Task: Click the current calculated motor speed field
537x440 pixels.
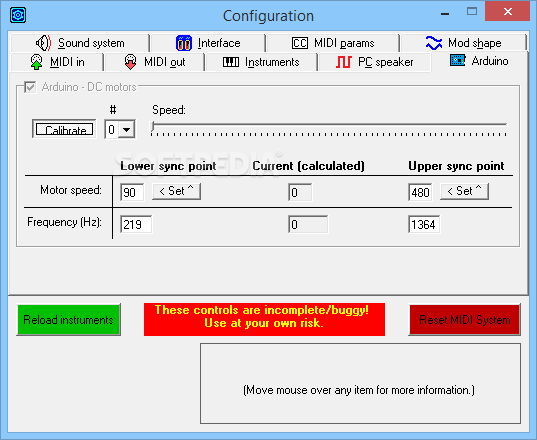Action: click(300, 192)
